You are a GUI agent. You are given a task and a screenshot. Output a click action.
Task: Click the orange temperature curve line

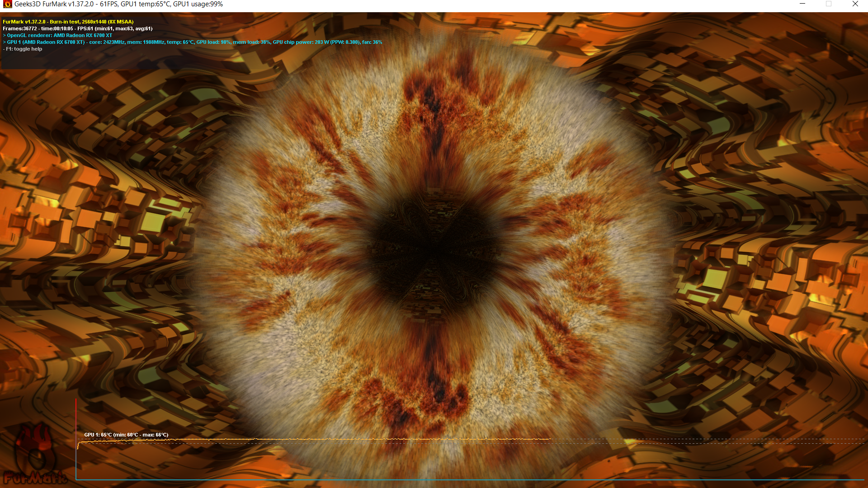tap(316, 439)
